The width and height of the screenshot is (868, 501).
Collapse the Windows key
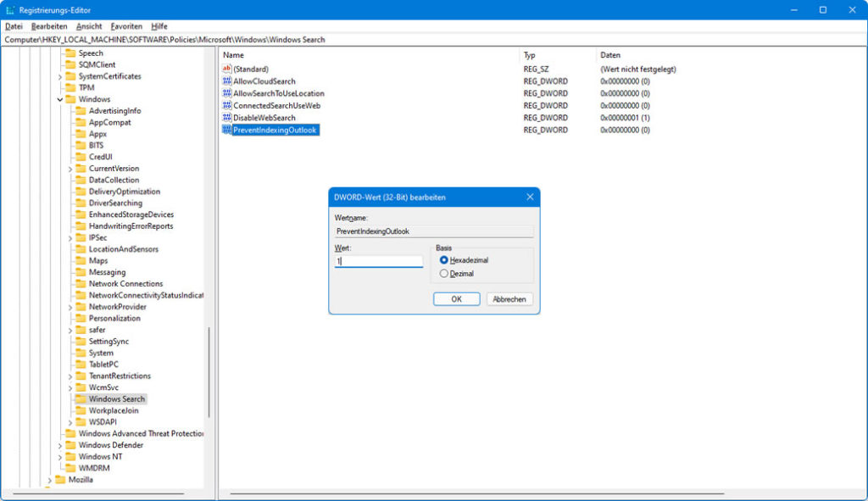click(60, 100)
